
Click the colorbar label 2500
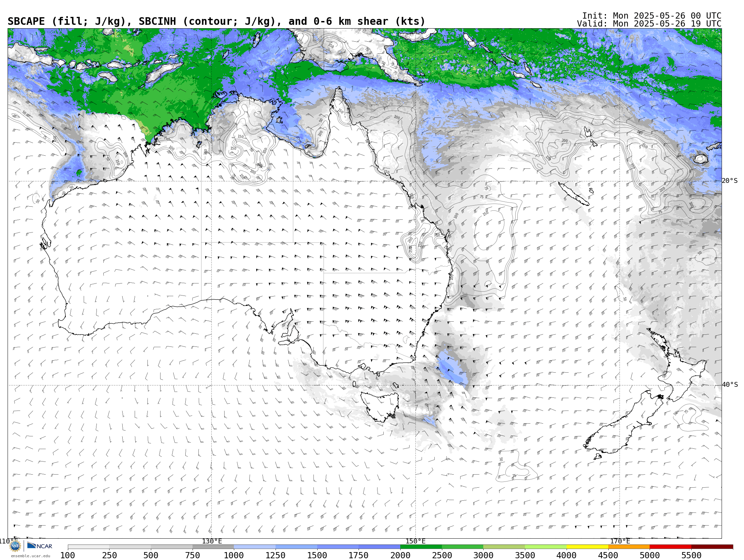pyautogui.click(x=442, y=556)
